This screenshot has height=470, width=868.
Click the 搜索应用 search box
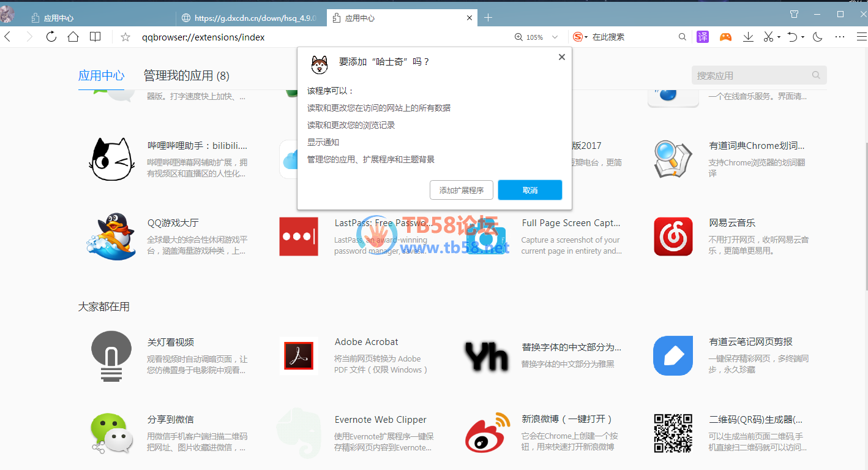[x=759, y=75]
